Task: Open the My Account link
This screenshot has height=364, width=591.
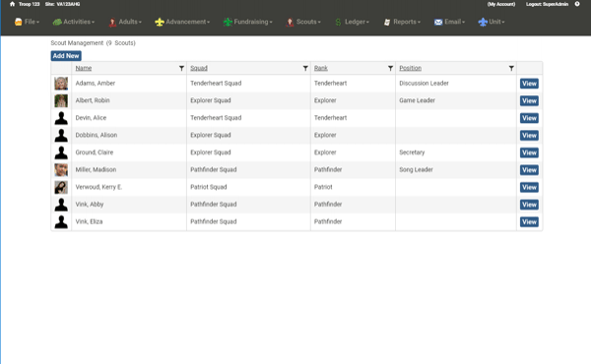Action: [x=501, y=4]
